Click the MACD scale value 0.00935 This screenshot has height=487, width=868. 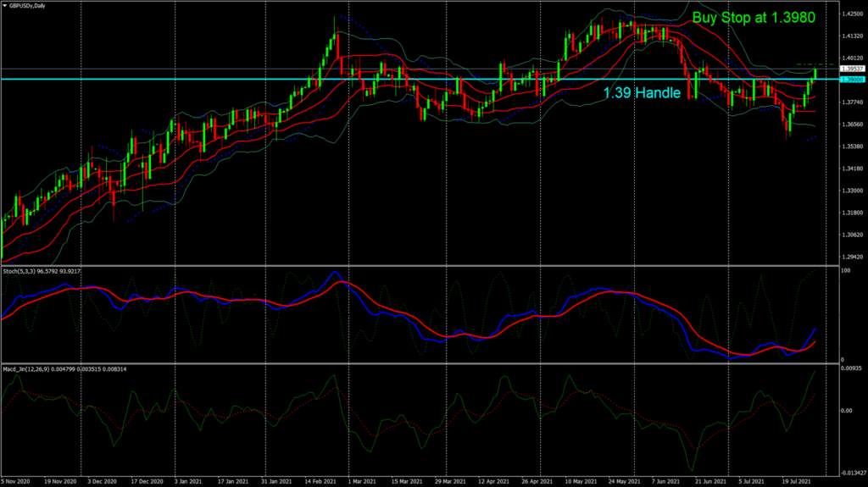click(851, 368)
